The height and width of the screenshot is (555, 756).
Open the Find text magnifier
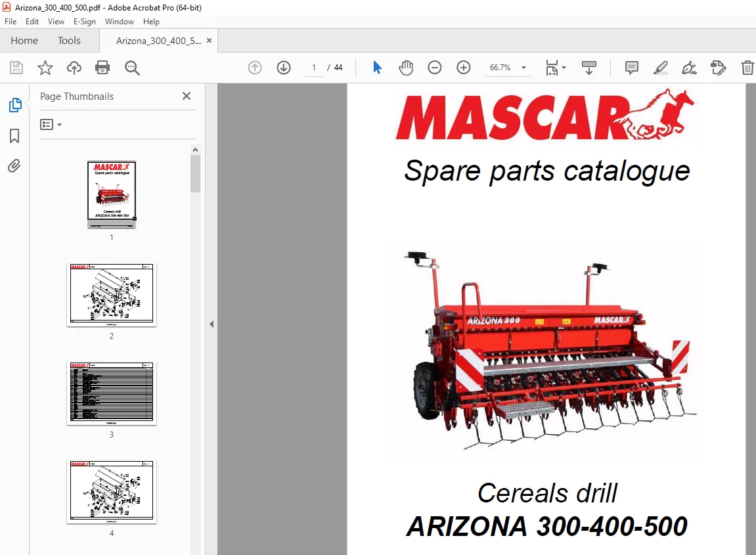132,68
